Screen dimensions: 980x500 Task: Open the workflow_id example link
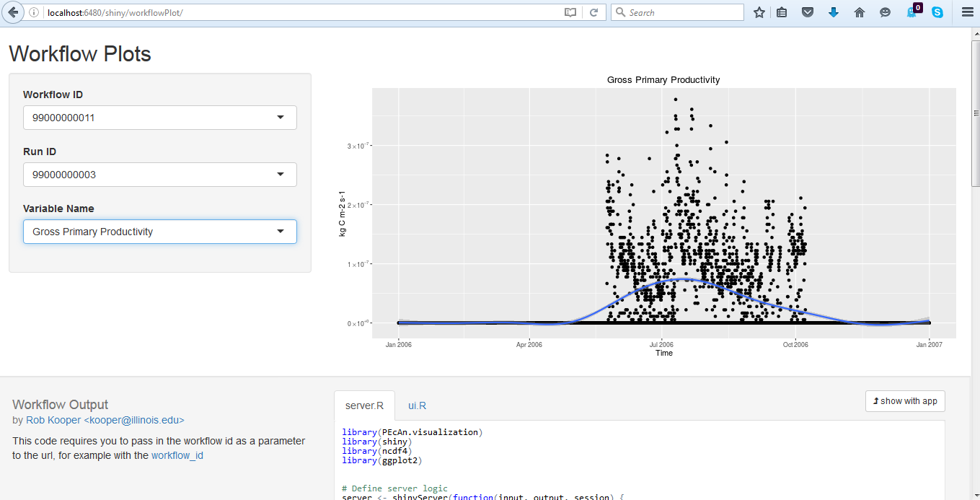pos(177,455)
